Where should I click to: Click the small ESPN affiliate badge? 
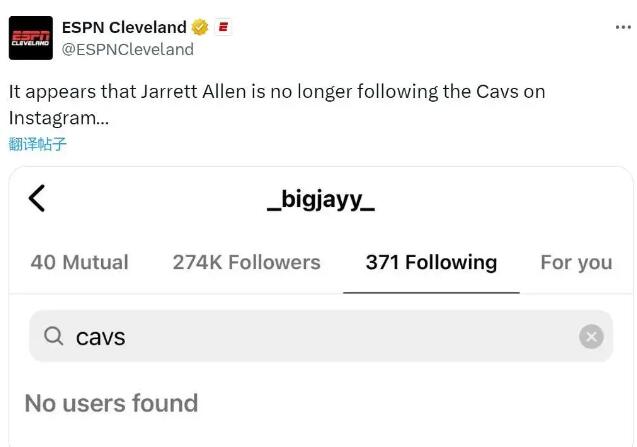coord(223,27)
